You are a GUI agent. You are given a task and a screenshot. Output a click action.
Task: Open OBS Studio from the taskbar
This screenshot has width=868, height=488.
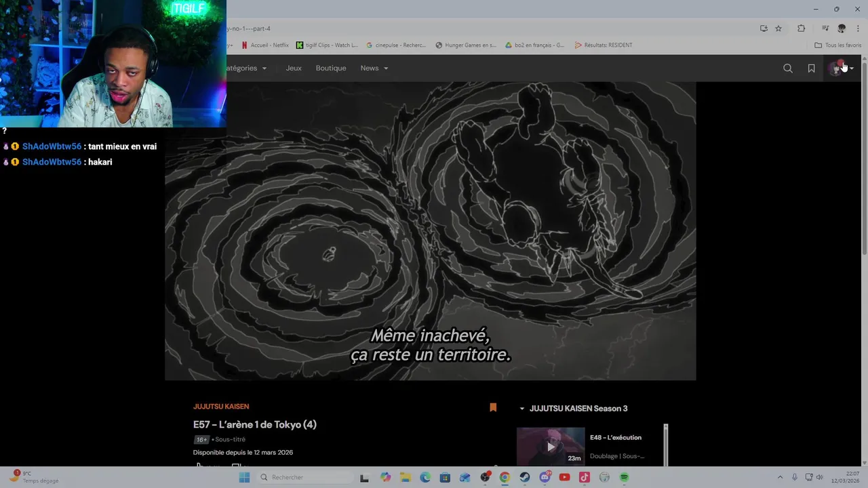(485, 477)
